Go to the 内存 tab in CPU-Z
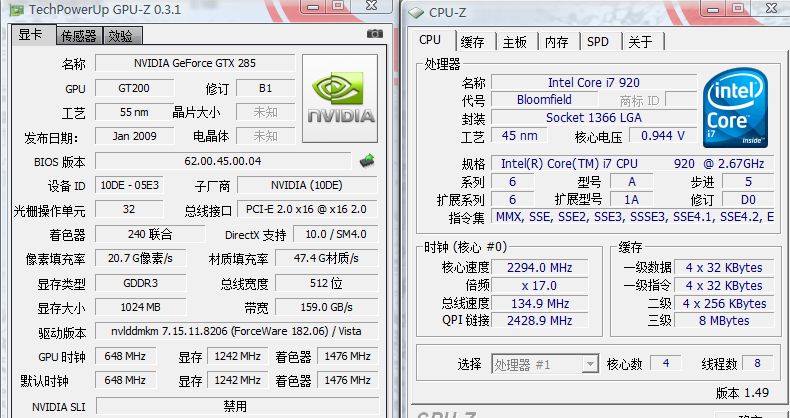The width and height of the screenshot is (790, 418). tap(556, 42)
